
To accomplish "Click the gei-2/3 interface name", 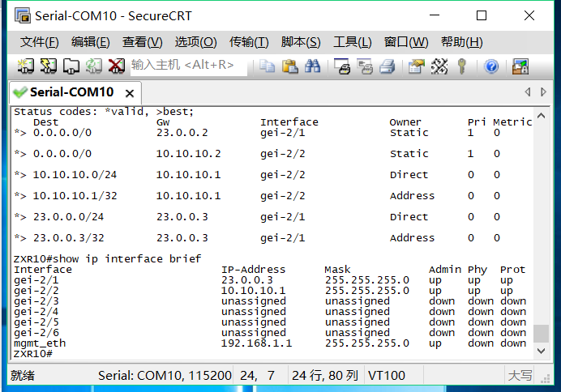I will (36, 301).
